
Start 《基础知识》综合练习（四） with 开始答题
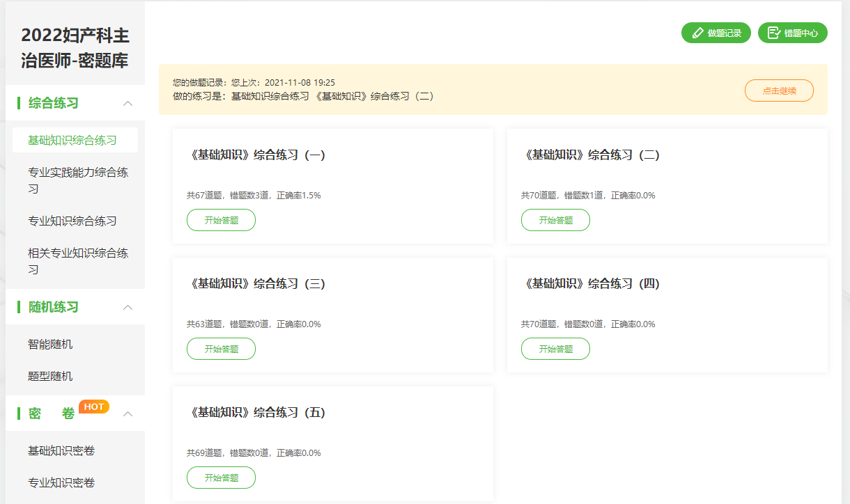point(555,349)
